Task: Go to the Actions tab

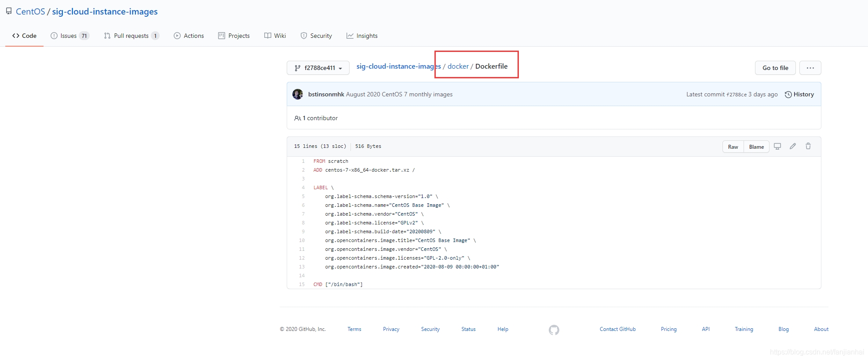Action: coord(189,36)
